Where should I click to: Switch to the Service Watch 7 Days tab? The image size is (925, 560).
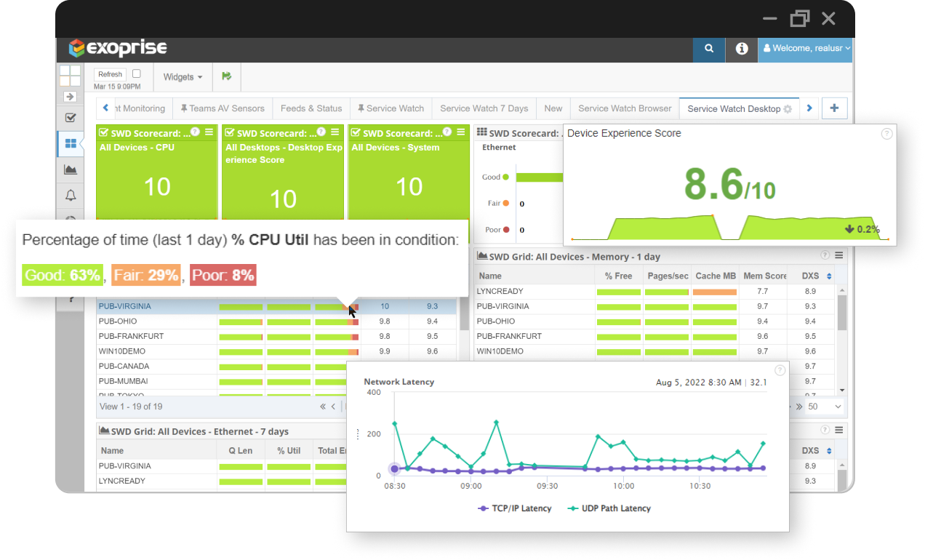(x=484, y=108)
